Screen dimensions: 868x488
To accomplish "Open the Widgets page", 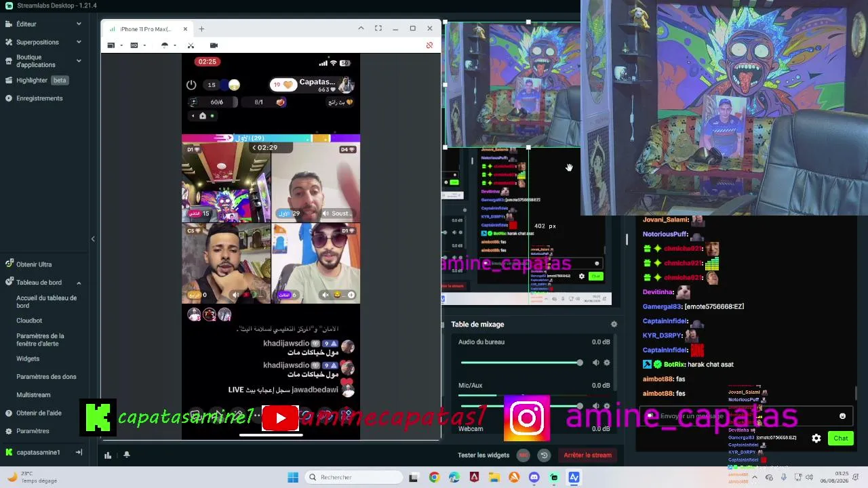I will point(28,359).
